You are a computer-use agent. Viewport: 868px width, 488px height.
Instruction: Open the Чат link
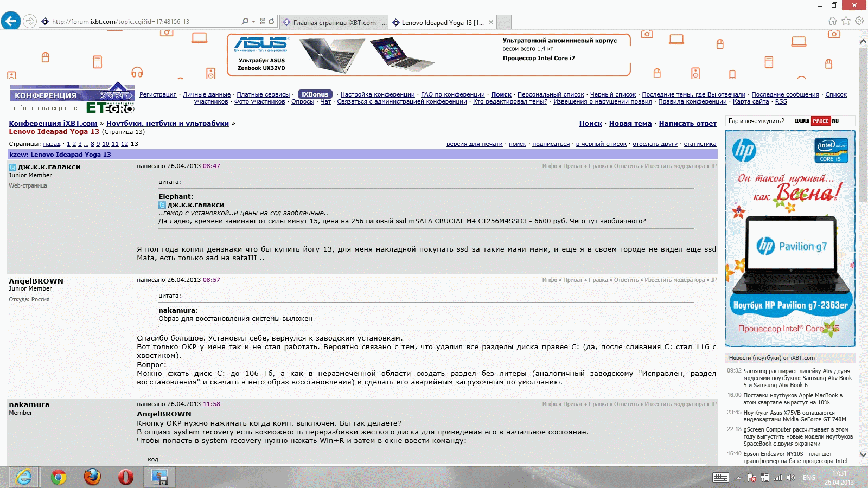point(325,101)
